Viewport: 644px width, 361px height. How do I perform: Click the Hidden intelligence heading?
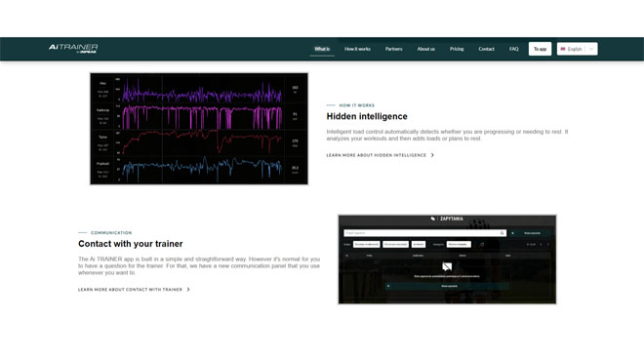367,117
